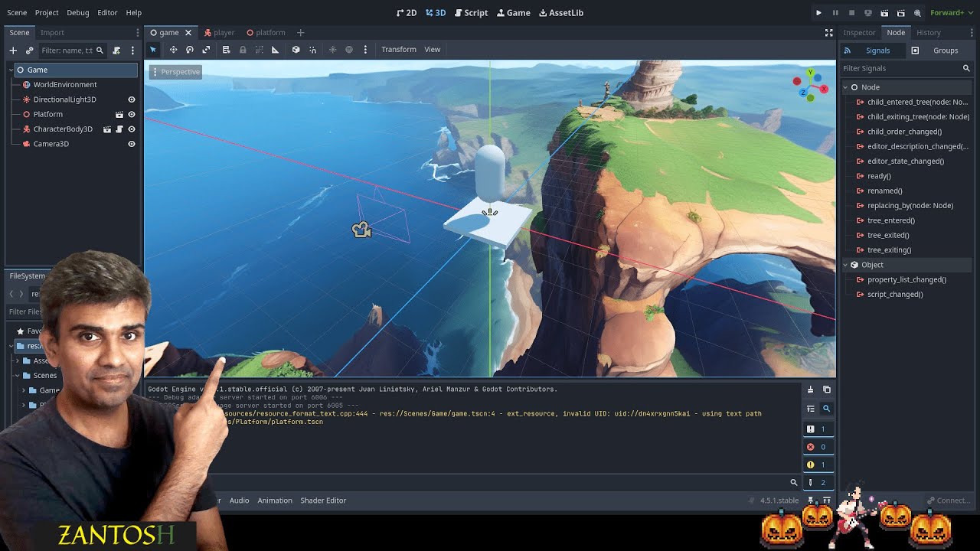This screenshot has height=551, width=980.
Task: Clear the output log with broom icon
Action: pyautogui.click(x=810, y=390)
